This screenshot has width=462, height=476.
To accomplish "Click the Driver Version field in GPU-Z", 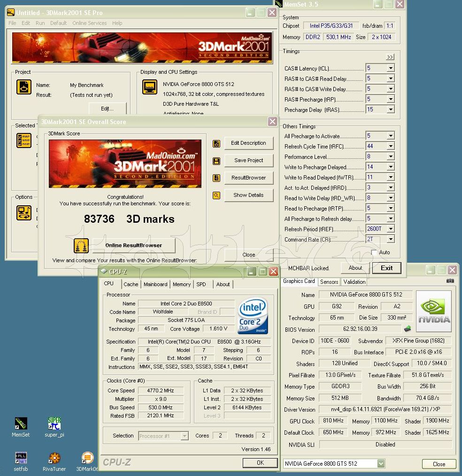I will click(385, 409).
